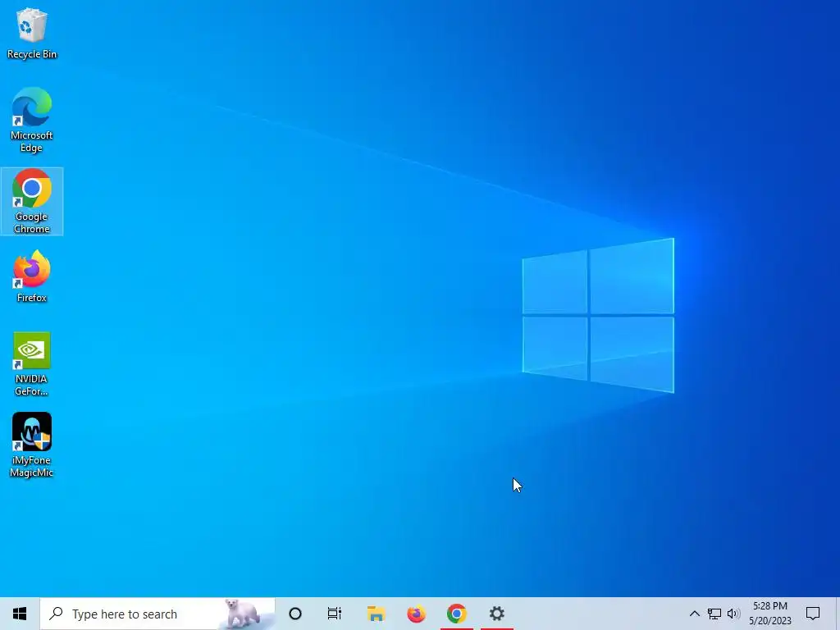Open network status in system tray

(714, 614)
